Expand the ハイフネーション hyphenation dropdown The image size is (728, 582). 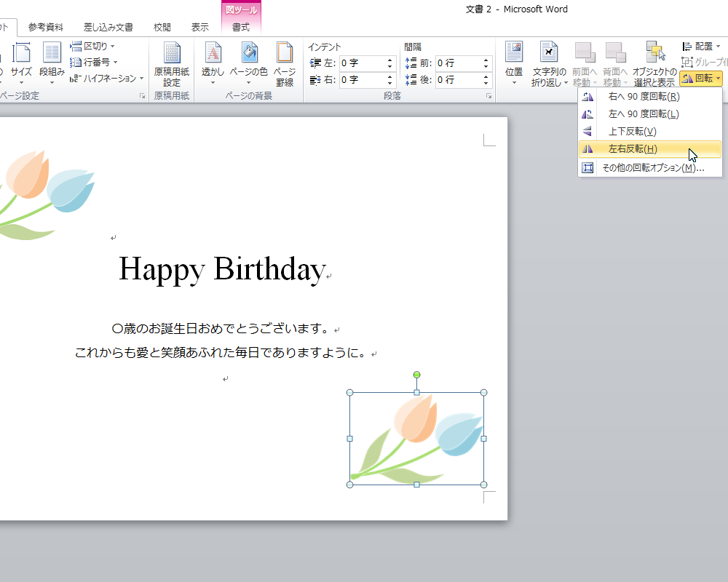coord(108,79)
